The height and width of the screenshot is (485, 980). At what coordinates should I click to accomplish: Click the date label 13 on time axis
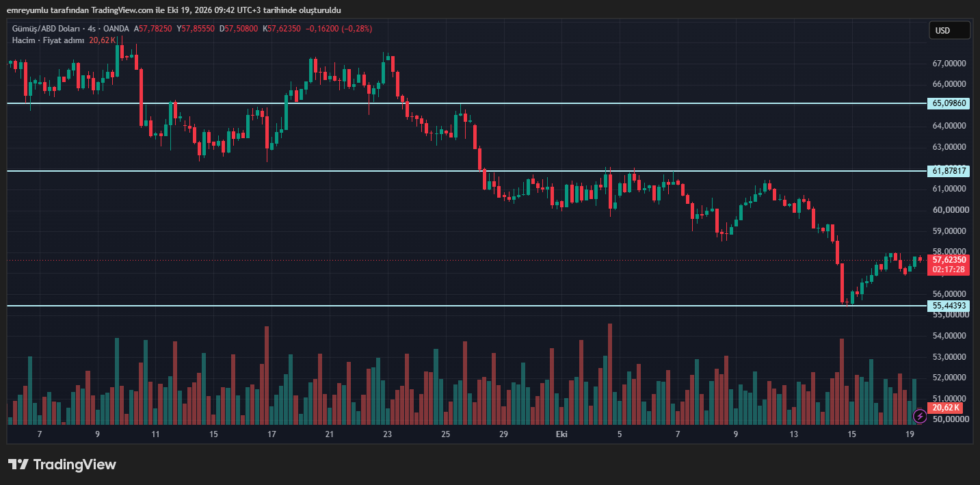point(794,434)
